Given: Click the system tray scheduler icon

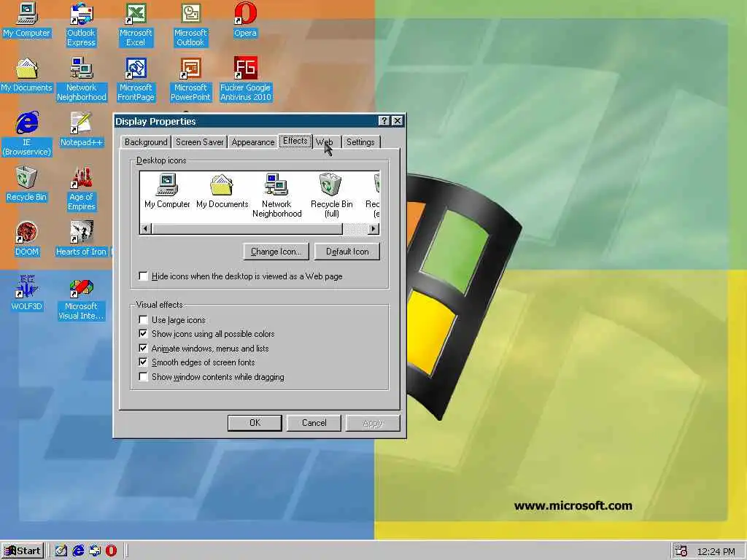Looking at the screenshot, I should coord(681,551).
